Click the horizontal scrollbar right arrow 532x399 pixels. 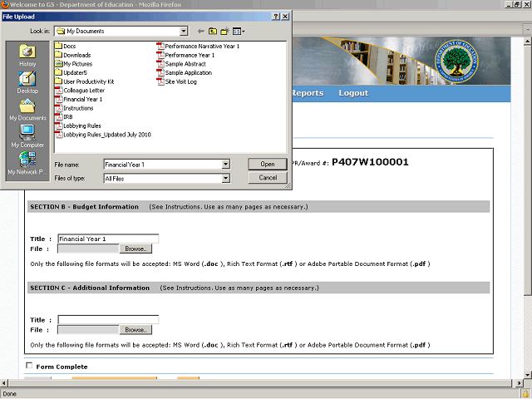[519, 383]
